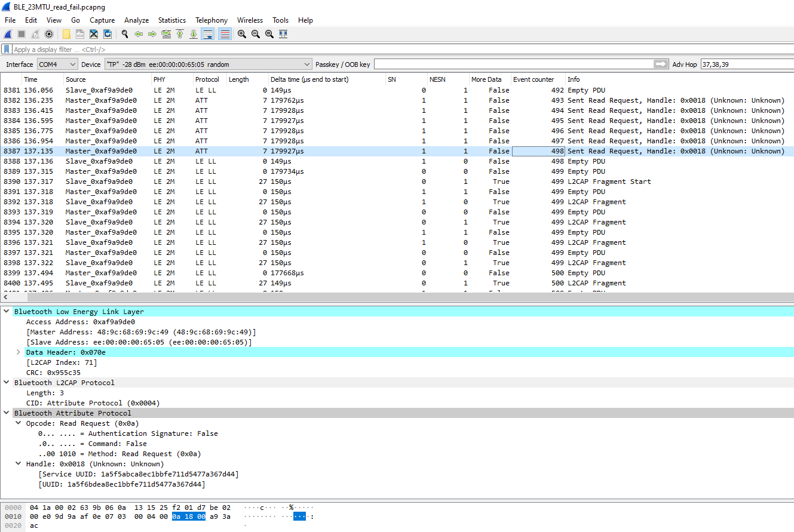Viewport: 794px width, 532px height.
Task: Click the passkey submit arrow button
Action: [x=661, y=64]
